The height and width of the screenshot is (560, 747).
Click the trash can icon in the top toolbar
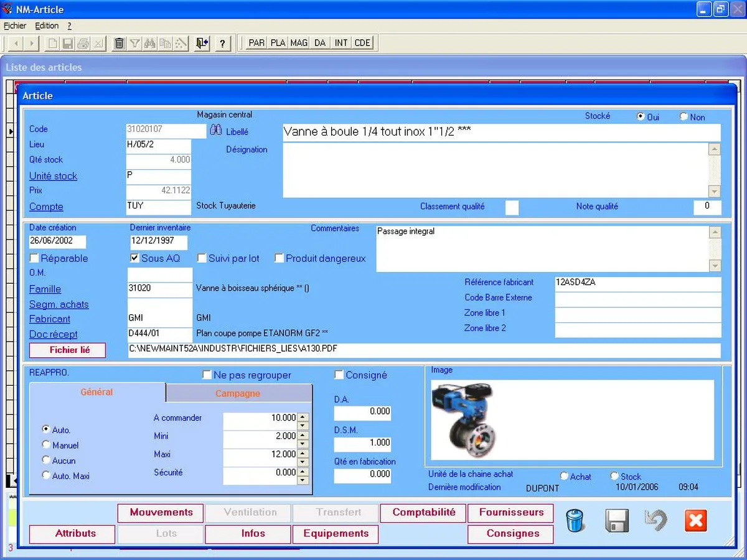(x=119, y=43)
